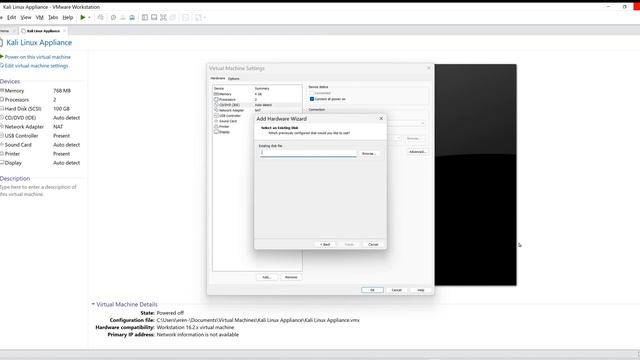Select Printer in the main Devices list

click(41, 153)
